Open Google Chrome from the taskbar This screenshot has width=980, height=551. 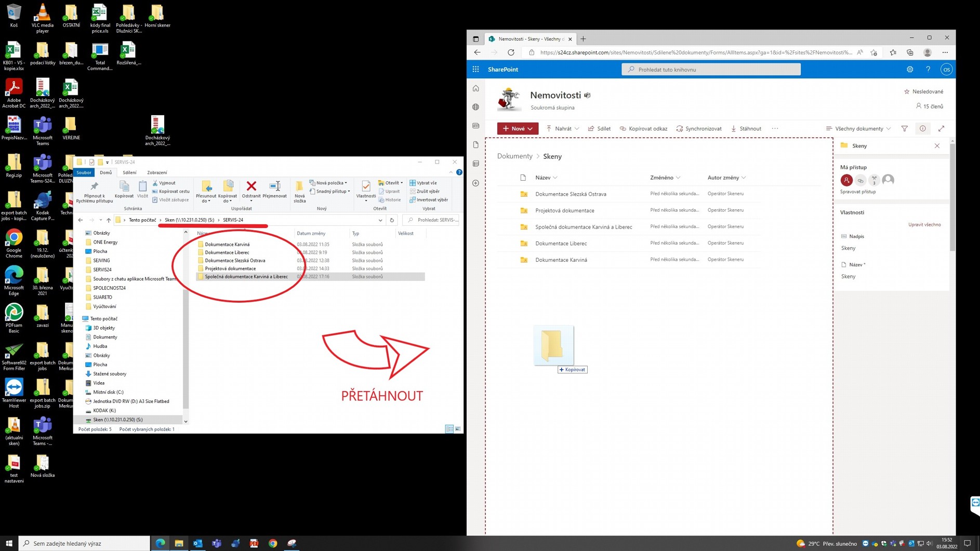click(x=273, y=543)
